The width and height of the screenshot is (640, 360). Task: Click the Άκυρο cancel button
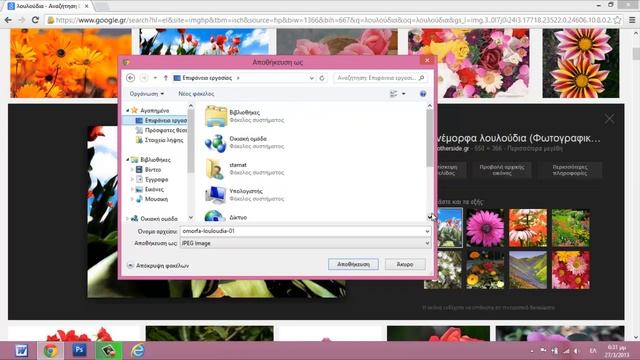[405, 264]
